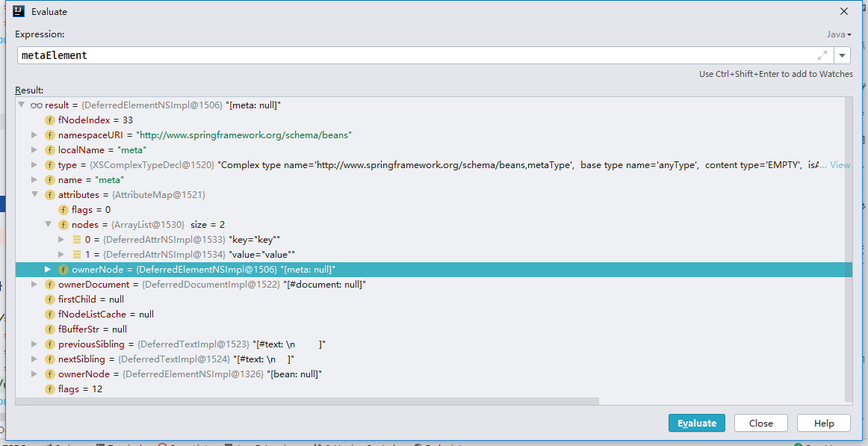Screen dimensions: 868x446
Task: Close the Evaluate dialog with X
Action: point(843,11)
